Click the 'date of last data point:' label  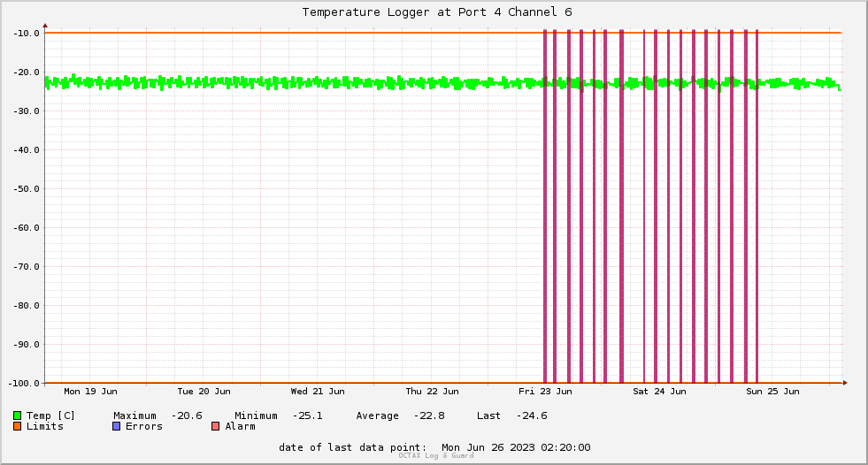[353, 447]
